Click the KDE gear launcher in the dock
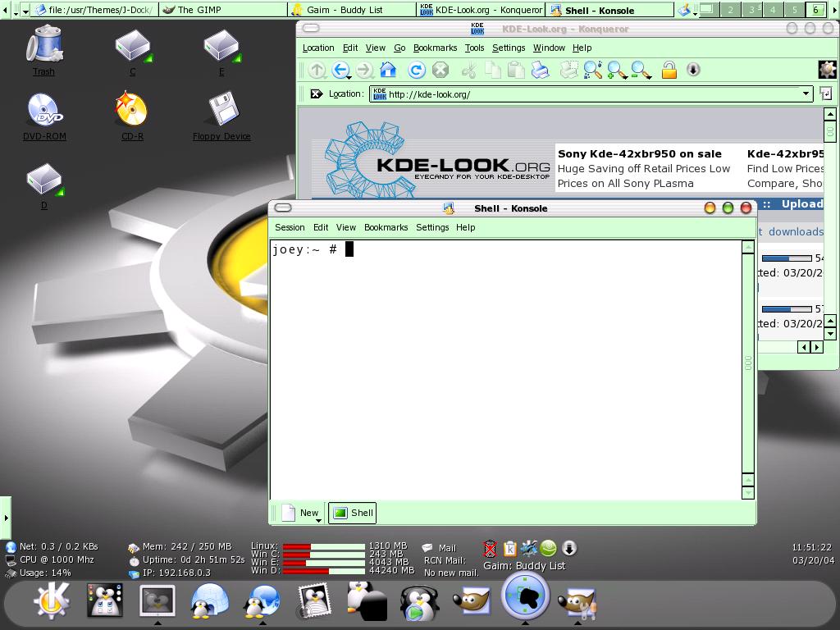Image resolution: width=840 pixels, height=630 pixels. coord(52,601)
